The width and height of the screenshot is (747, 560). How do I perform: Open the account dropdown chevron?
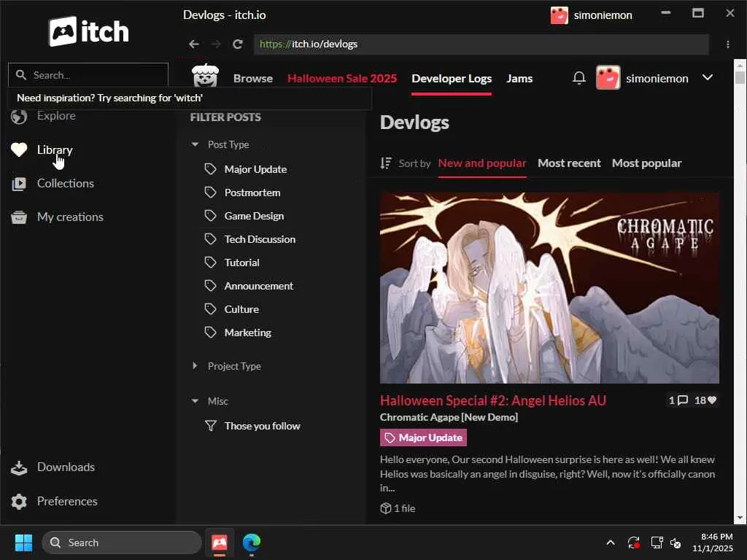[x=708, y=77]
